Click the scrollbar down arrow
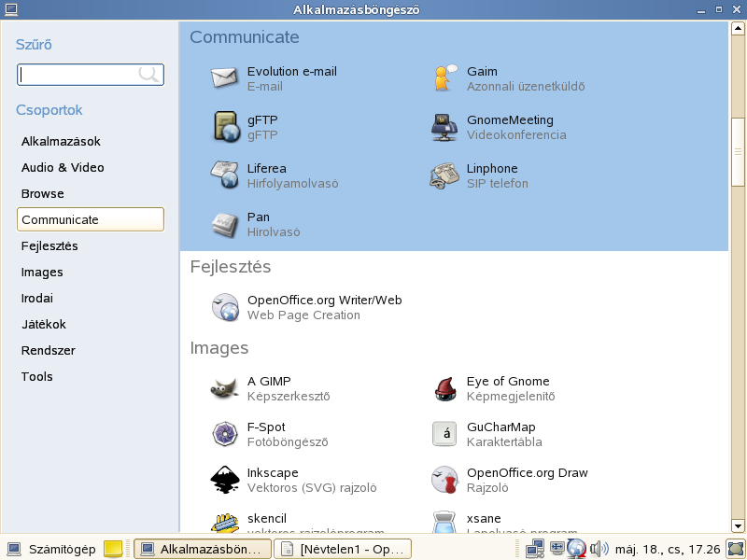The image size is (747, 560). (738, 525)
